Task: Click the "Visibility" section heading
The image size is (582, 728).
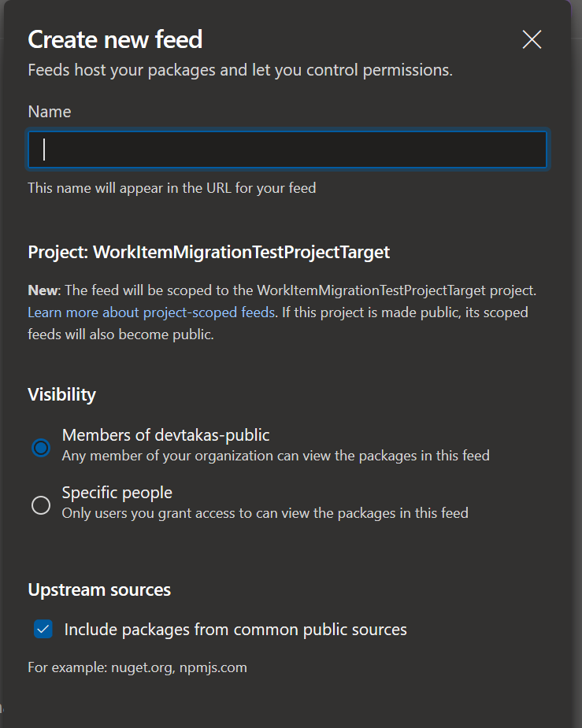Action: click(x=61, y=394)
